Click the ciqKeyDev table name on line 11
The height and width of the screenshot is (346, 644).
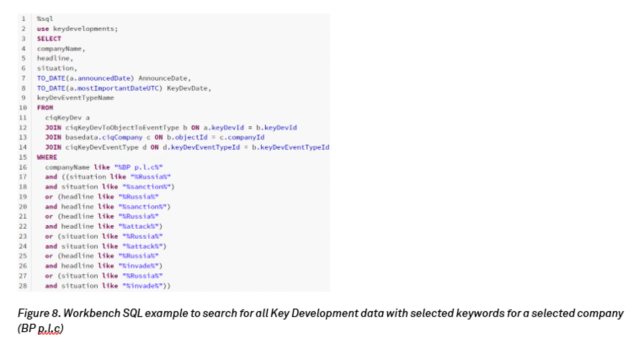(x=63, y=118)
